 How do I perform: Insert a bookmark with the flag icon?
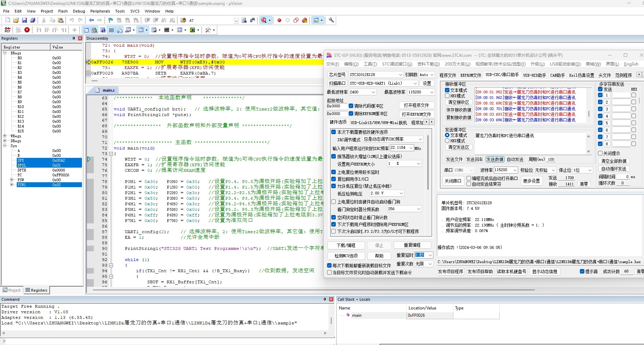[111, 20]
